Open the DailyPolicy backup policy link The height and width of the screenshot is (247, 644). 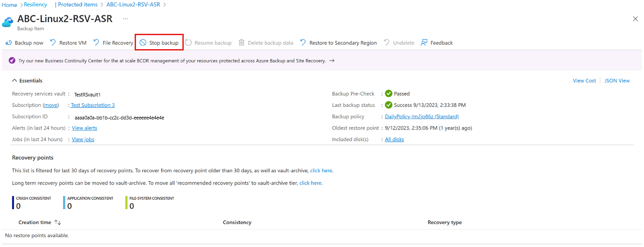(422, 117)
